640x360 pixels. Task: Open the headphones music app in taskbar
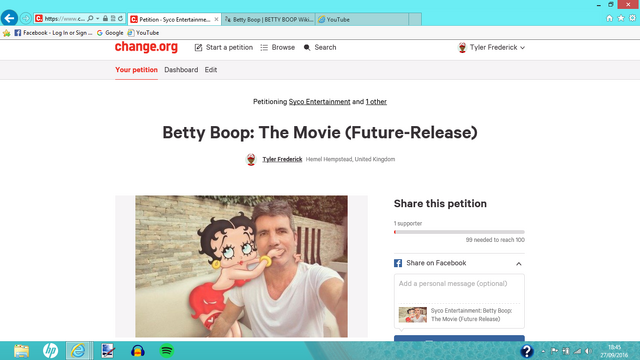[x=138, y=351]
